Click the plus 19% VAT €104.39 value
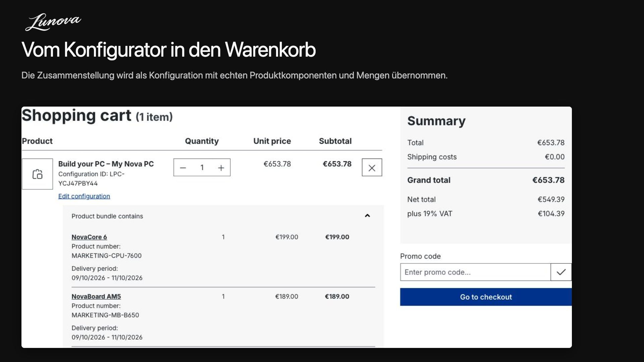Screen dimensions: 644x362 click(551, 214)
